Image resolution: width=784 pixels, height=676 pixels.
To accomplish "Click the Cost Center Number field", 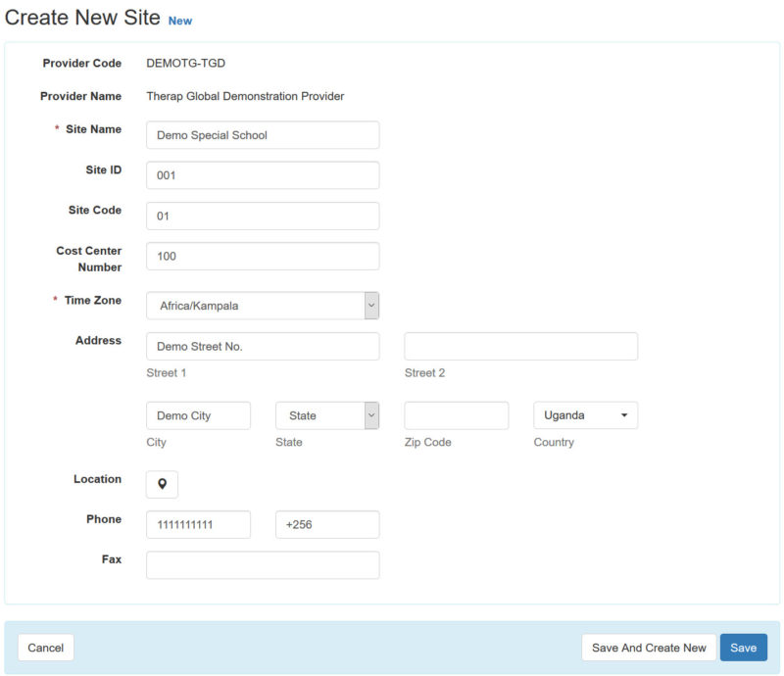I will coord(263,256).
